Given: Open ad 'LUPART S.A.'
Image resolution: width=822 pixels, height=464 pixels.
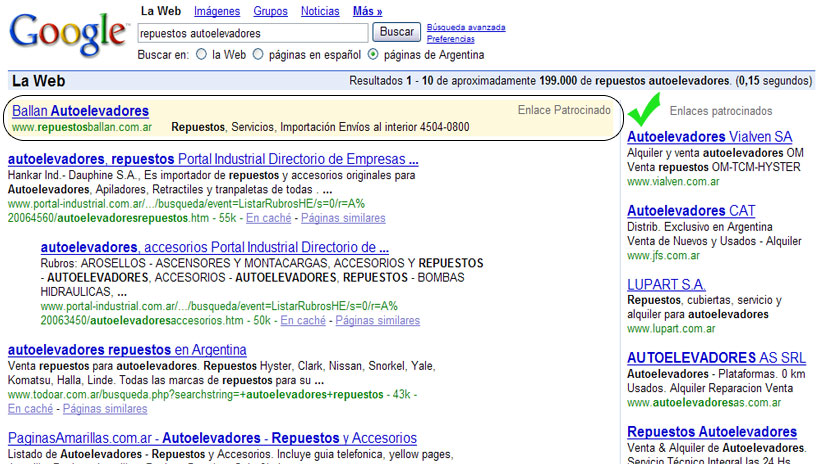Looking at the screenshot, I should tap(666, 285).
